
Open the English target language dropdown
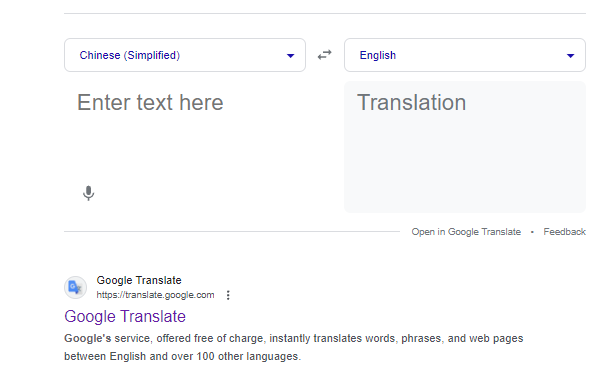point(465,55)
